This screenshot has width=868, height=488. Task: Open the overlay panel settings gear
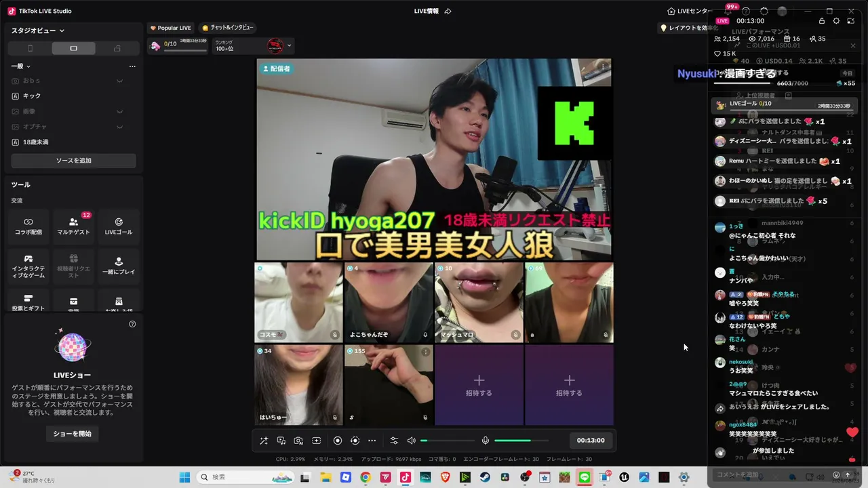836,21
